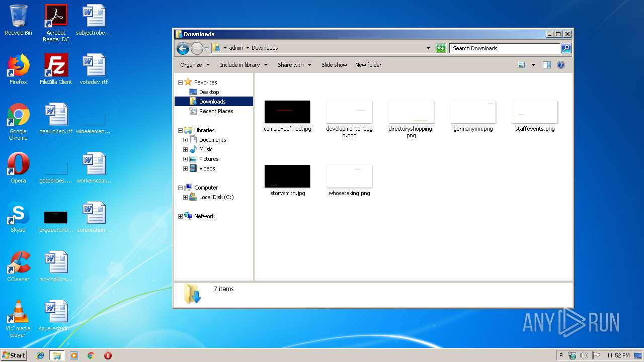
Task: Click the Start button
Action: point(14,355)
